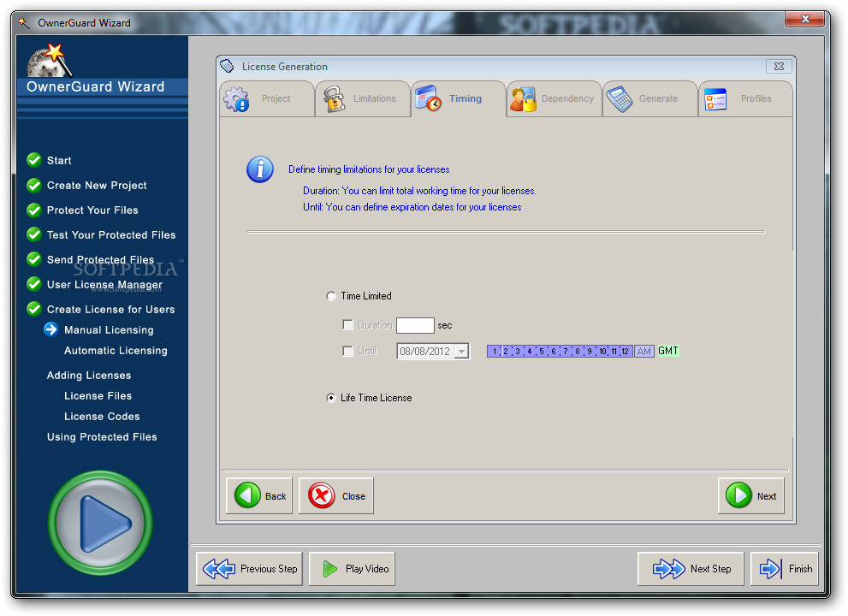Select Automatic Licensing in sidebar
848x616 pixels.
[x=116, y=351]
